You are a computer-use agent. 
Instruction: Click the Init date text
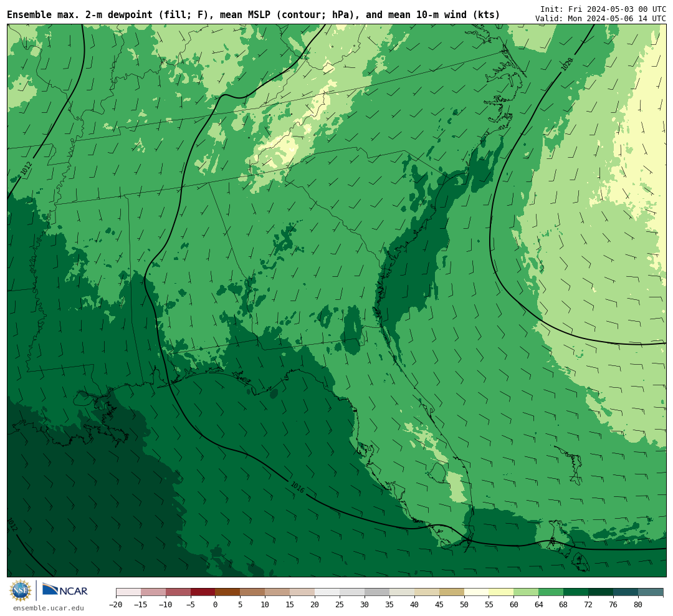tap(603, 9)
